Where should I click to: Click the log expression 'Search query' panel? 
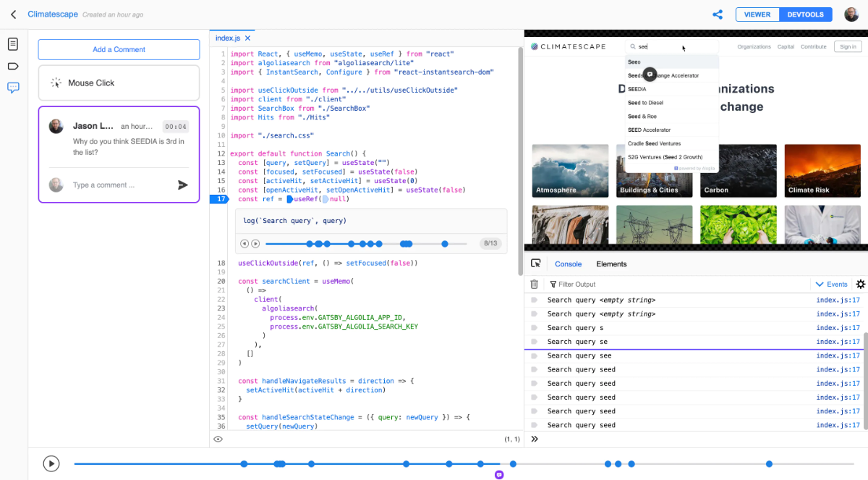[371, 221]
